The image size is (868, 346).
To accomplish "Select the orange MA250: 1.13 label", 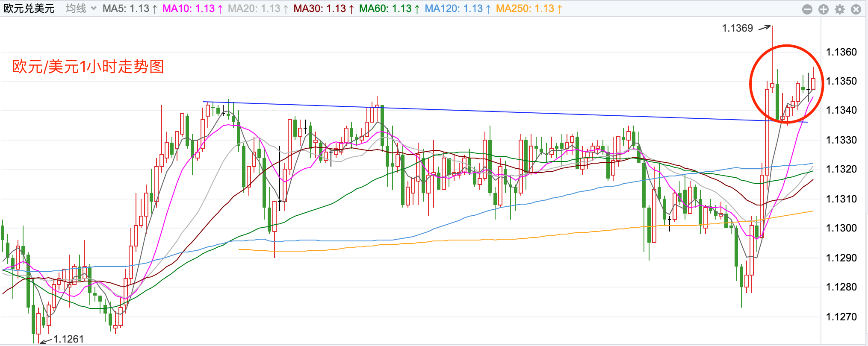I will (x=529, y=9).
